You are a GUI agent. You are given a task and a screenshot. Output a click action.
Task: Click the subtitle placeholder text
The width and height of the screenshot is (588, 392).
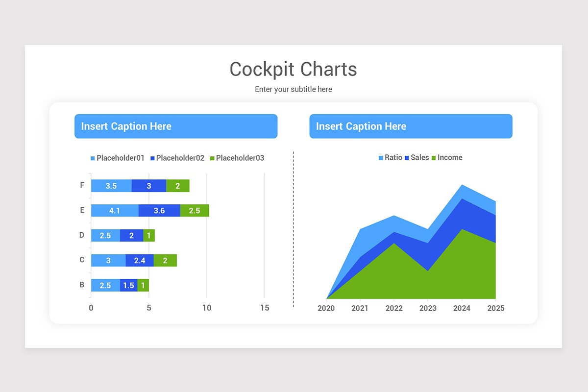point(293,89)
